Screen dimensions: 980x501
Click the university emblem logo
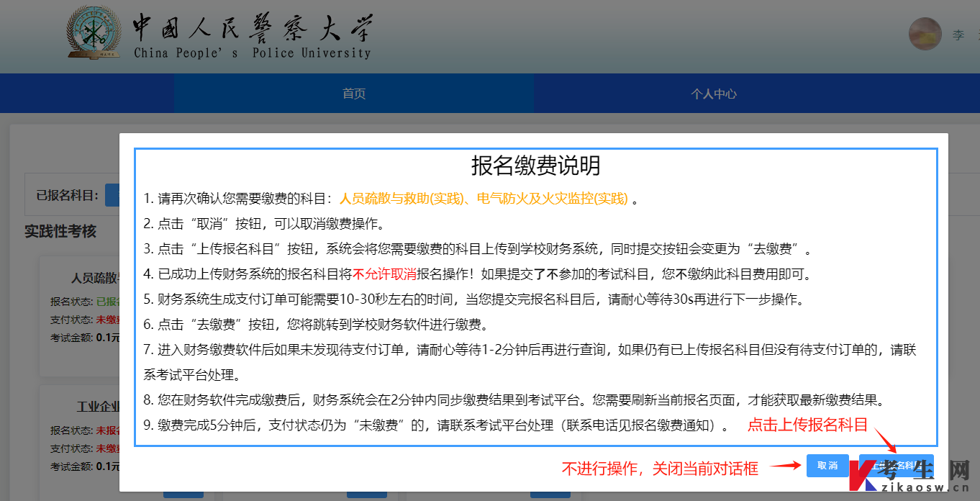(94, 32)
